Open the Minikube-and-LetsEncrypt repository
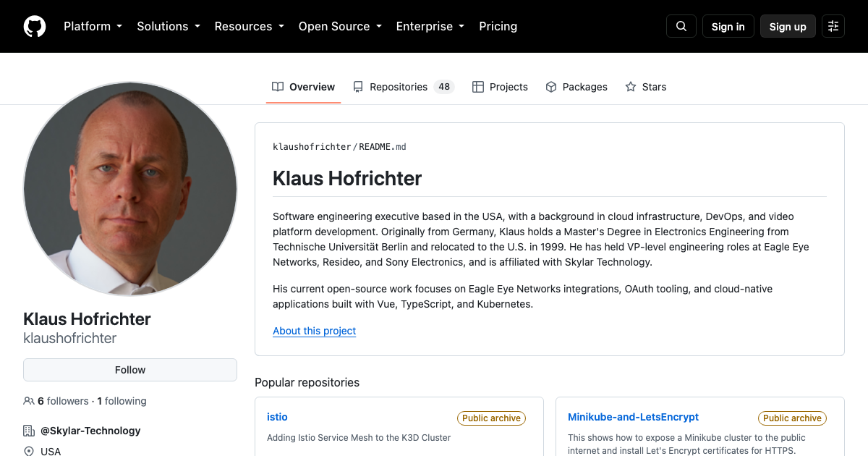The image size is (868, 456). tap(634, 417)
